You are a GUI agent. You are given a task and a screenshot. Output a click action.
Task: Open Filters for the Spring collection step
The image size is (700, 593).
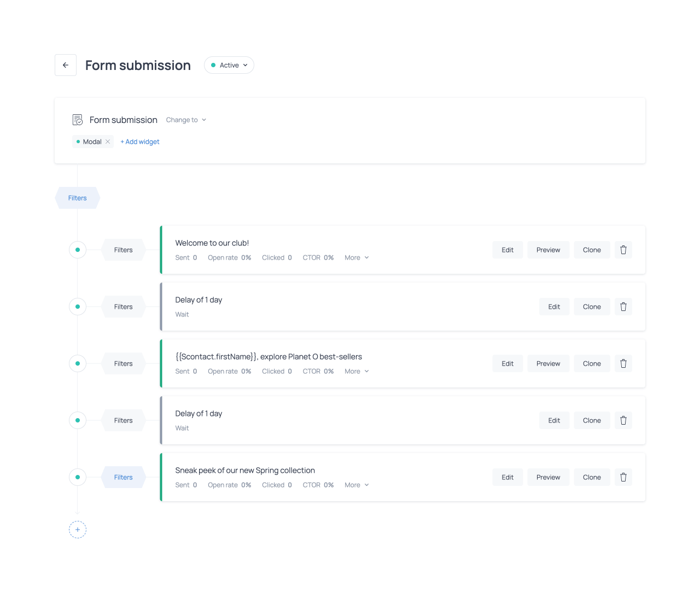(x=124, y=477)
